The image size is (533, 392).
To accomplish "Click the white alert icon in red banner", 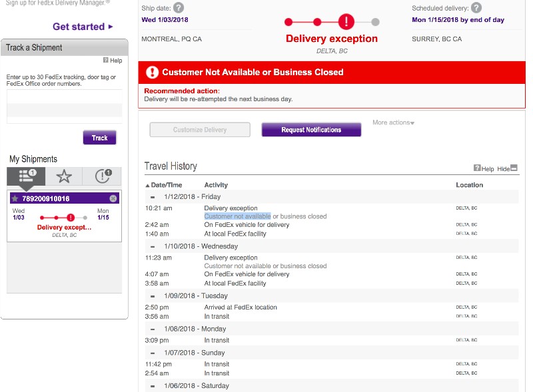I will pos(152,72).
